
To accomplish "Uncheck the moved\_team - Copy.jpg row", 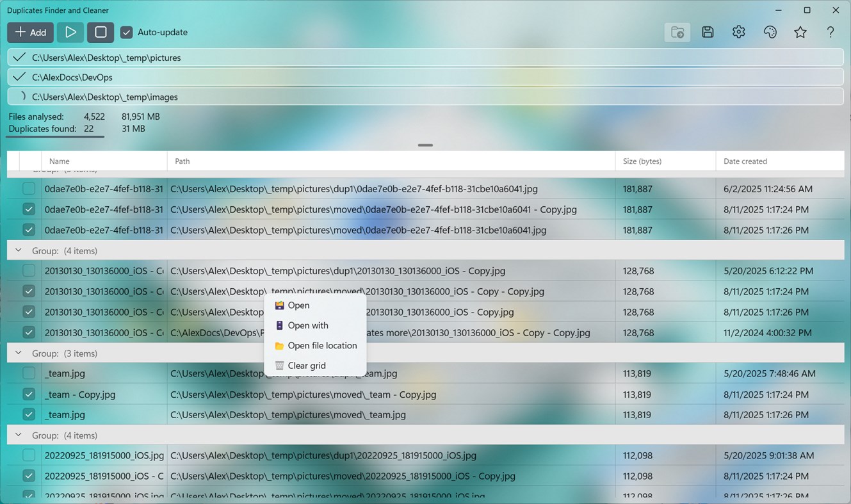I will tap(28, 394).
